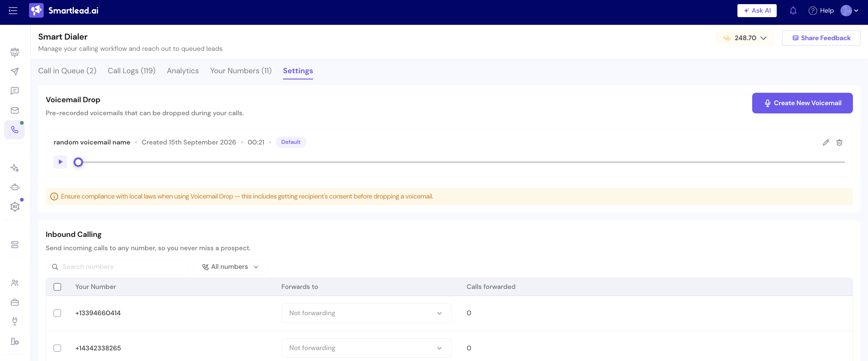The image size is (868, 361).
Task: Open the notifications bell
Action: 793,11
